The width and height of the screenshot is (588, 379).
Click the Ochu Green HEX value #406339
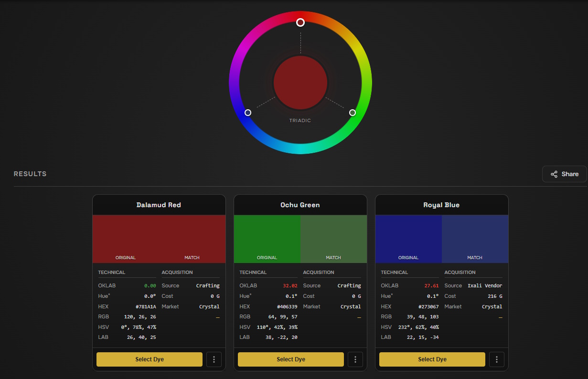287,306
